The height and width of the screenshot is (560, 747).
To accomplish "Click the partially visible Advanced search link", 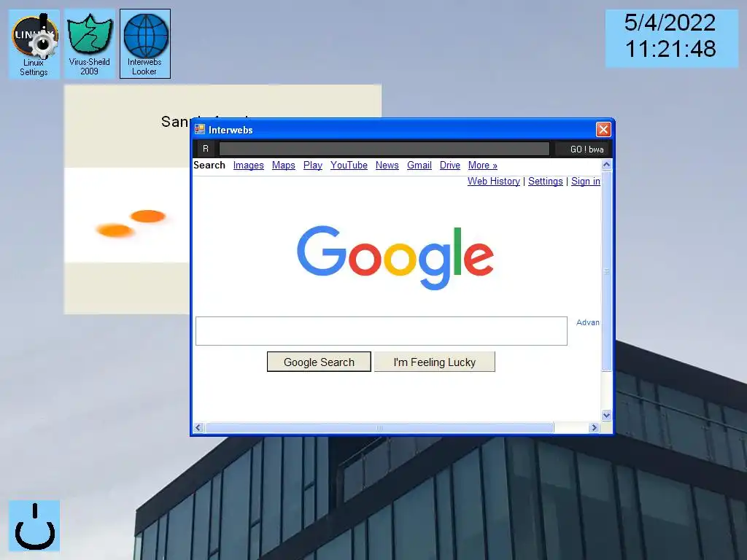I will pos(588,322).
